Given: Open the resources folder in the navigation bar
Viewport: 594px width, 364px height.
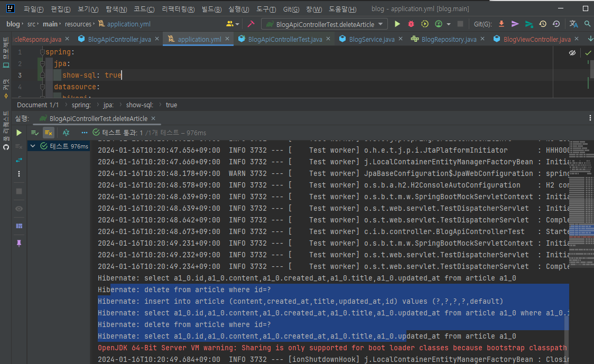Looking at the screenshot, I should pyautogui.click(x=78, y=24).
